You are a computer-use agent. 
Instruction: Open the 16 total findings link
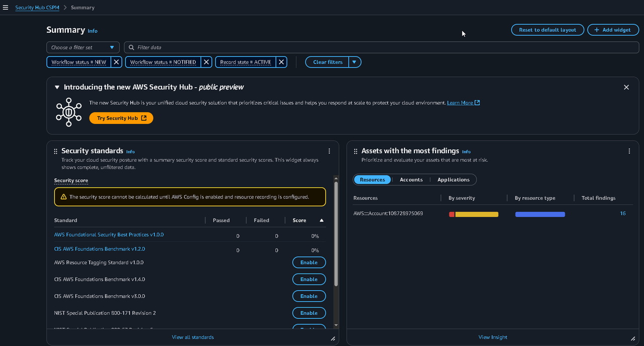point(623,214)
